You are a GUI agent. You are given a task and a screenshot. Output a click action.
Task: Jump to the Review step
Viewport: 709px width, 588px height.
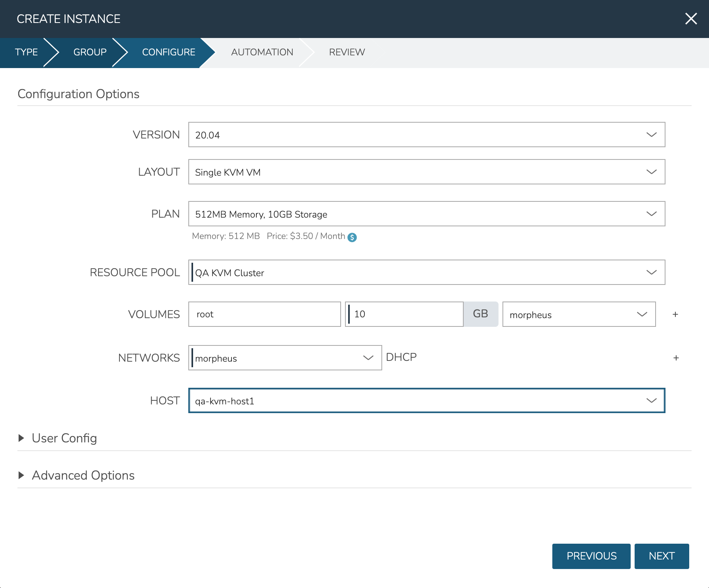coord(347,52)
